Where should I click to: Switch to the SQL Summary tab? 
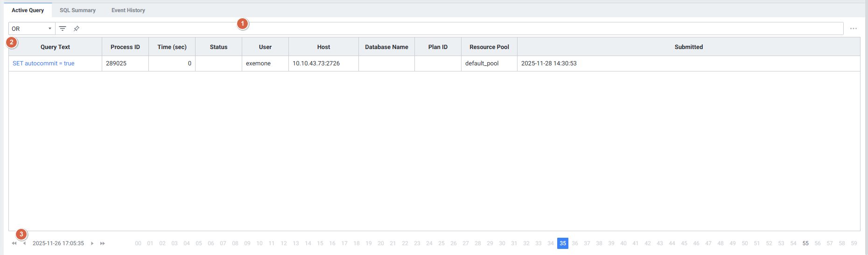(x=77, y=10)
